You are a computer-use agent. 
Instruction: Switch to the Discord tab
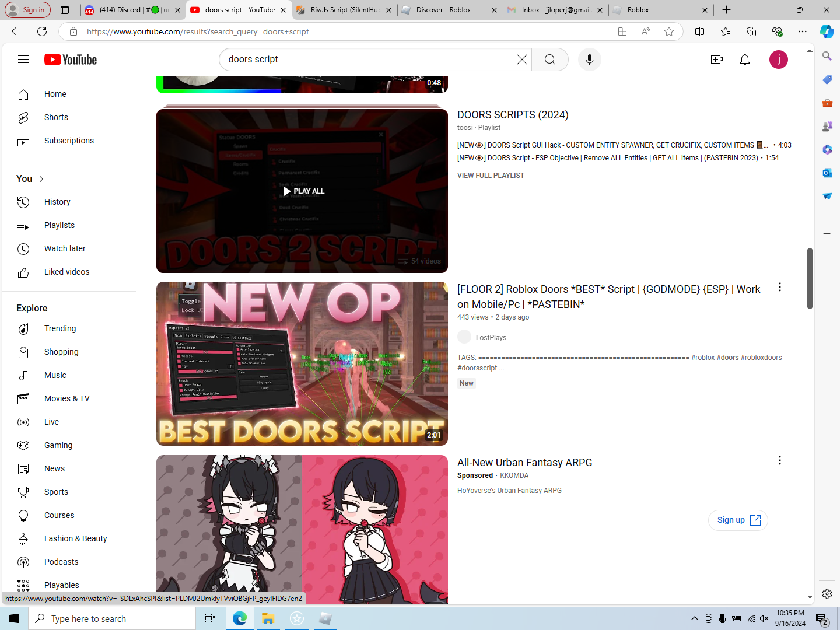point(133,10)
